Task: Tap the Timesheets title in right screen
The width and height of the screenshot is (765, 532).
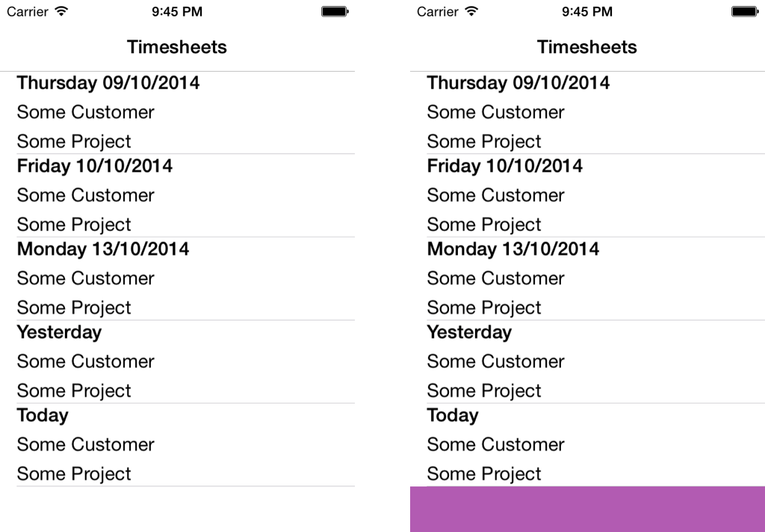Action: 587,47
